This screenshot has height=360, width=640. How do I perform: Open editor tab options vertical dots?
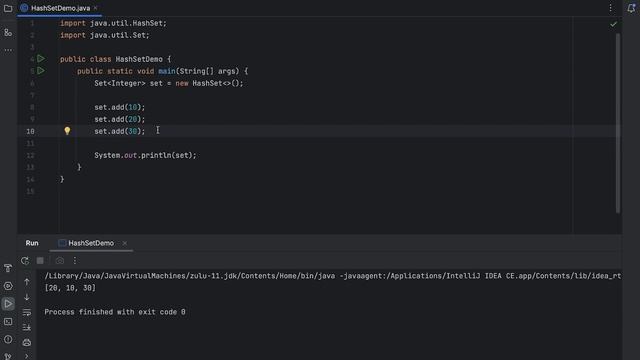point(611,8)
